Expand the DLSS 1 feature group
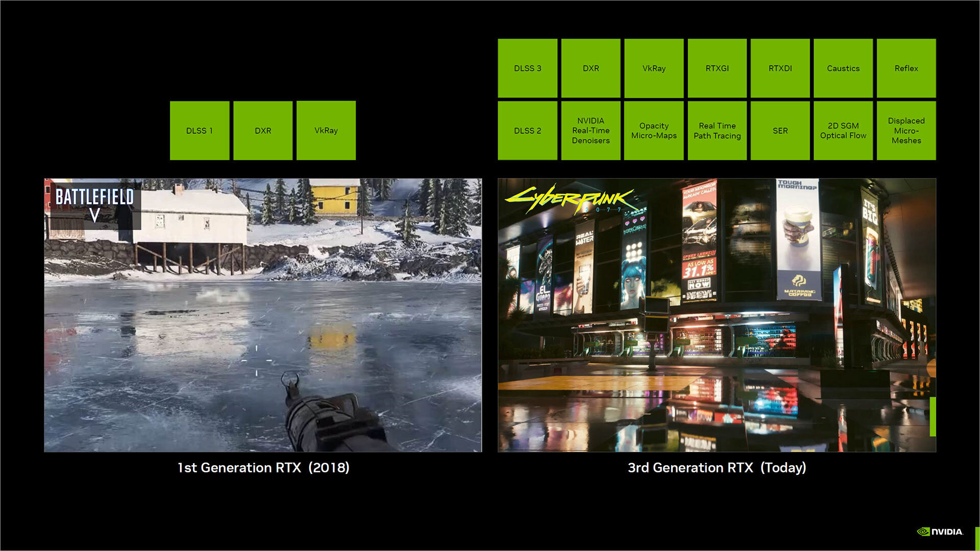The height and width of the screenshot is (551, 980). coord(200,131)
